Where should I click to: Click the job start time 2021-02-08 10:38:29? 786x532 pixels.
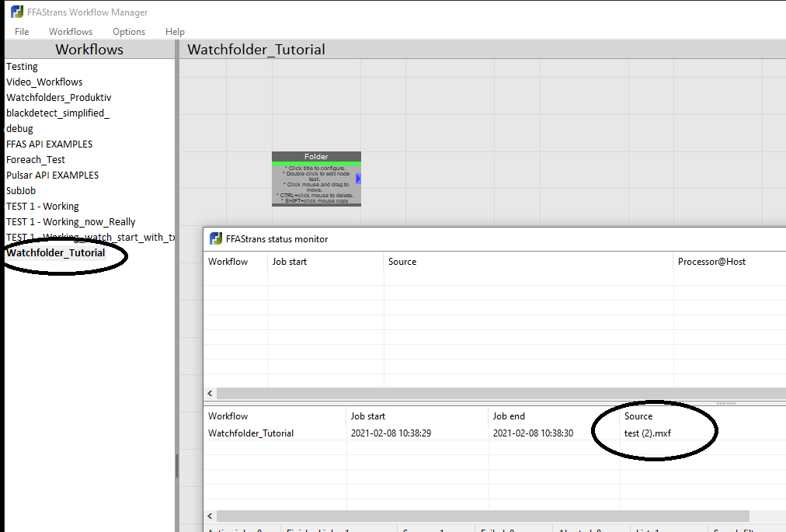tap(391, 433)
